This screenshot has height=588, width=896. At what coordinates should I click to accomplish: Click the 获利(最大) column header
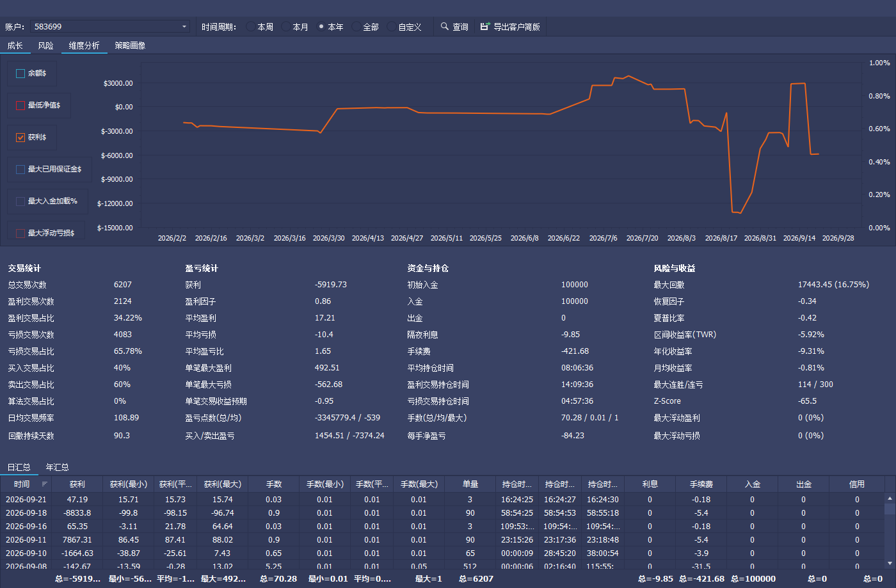click(x=223, y=484)
